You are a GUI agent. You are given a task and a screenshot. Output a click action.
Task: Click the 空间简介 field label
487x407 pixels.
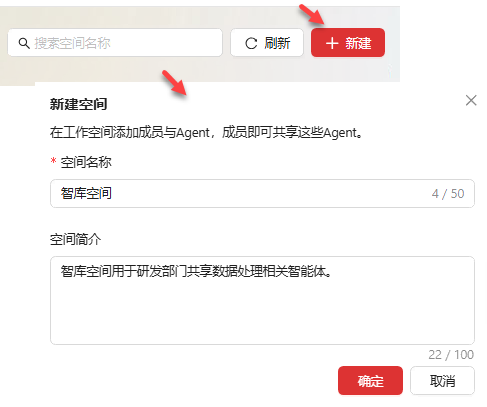75,239
